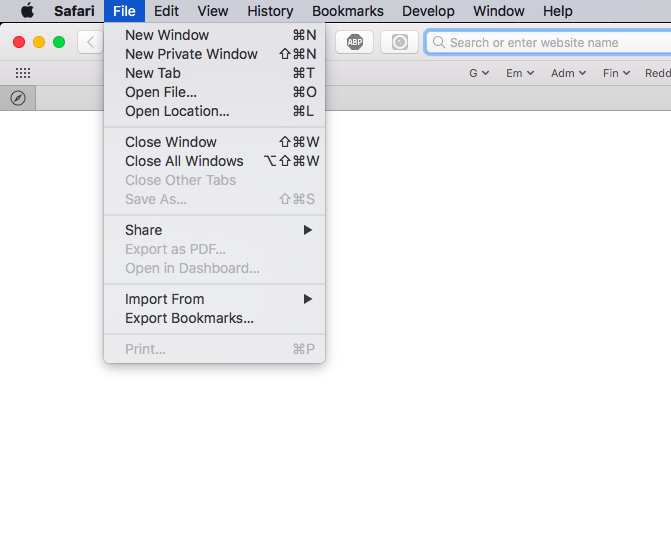Image resolution: width=671 pixels, height=541 pixels.
Task: Choose New Window from File menu
Action: 214,35
